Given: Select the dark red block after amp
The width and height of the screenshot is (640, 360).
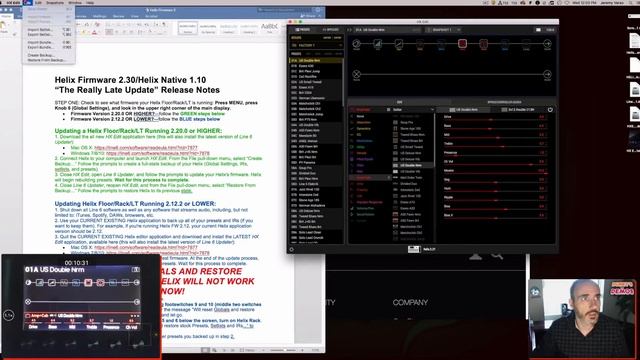Looking at the screenshot, I should tap(483, 44).
